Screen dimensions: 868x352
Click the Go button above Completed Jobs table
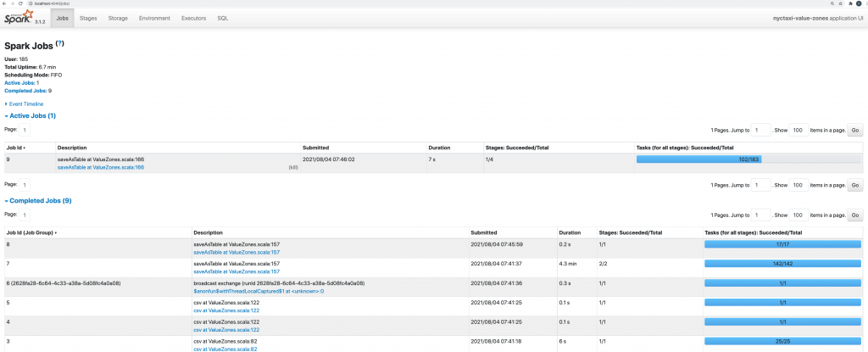855,215
